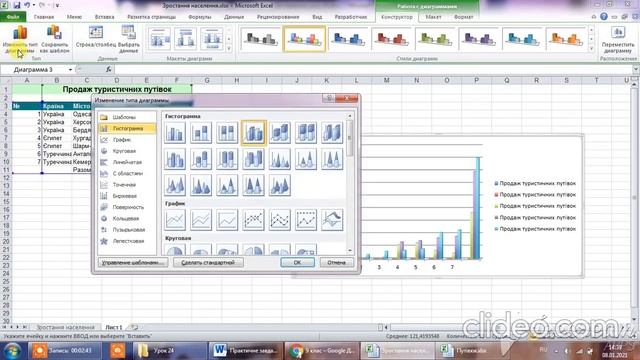Click Отмена to cancel dialog
The width and height of the screenshot is (640, 360).
pyautogui.click(x=336, y=262)
